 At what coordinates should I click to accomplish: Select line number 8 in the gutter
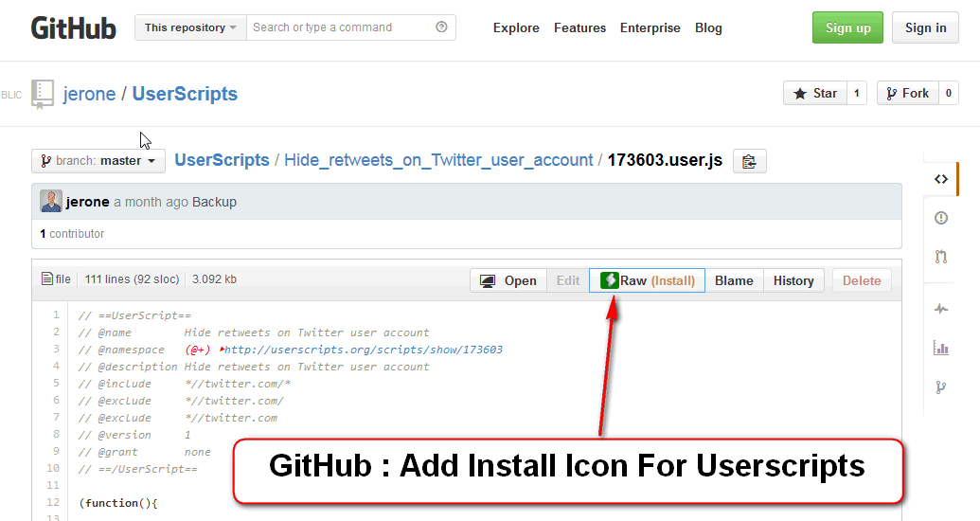(56, 434)
